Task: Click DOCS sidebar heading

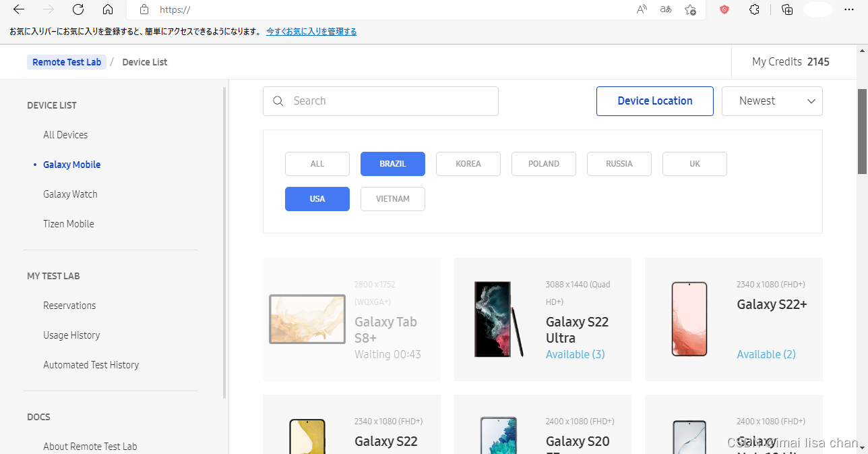Action: click(38, 417)
